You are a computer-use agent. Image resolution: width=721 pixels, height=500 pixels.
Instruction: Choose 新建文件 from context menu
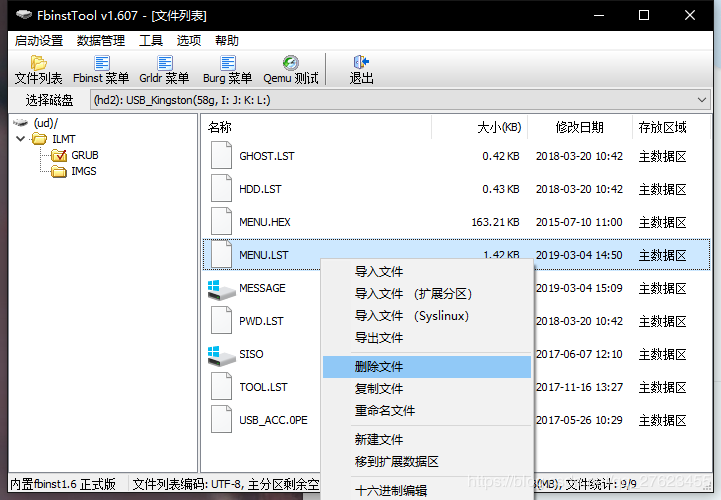pyautogui.click(x=427, y=439)
